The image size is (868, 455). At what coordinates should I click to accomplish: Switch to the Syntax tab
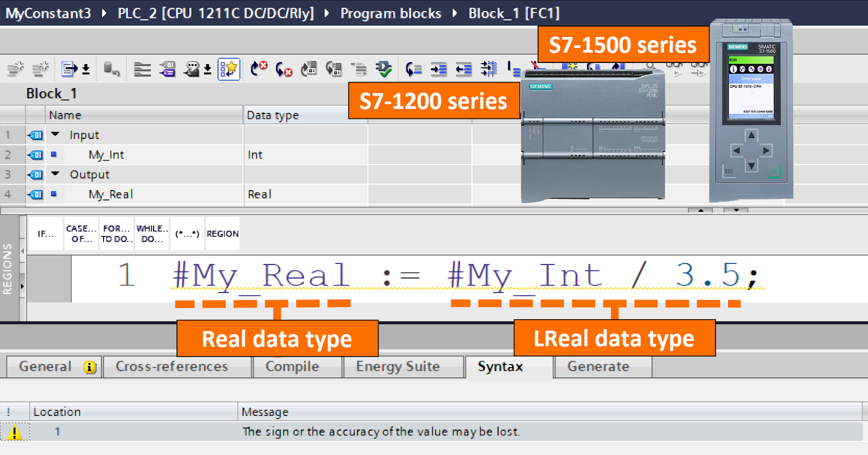click(x=509, y=367)
